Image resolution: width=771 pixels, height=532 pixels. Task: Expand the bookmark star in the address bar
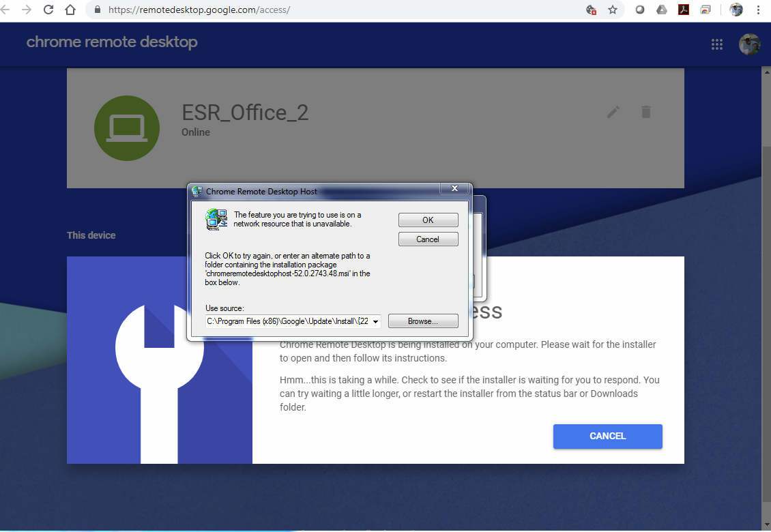tap(613, 10)
